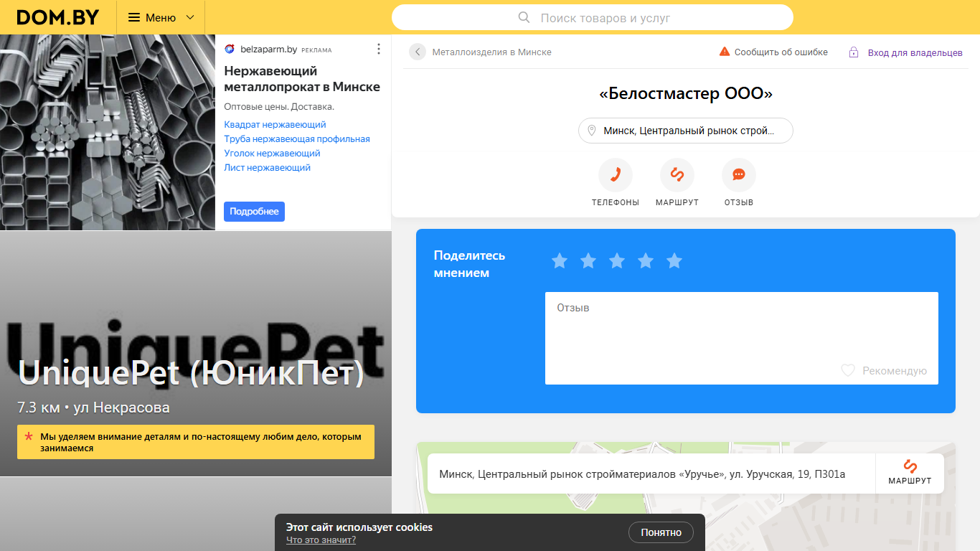
Task: Rate with the first star
Action: click(560, 261)
